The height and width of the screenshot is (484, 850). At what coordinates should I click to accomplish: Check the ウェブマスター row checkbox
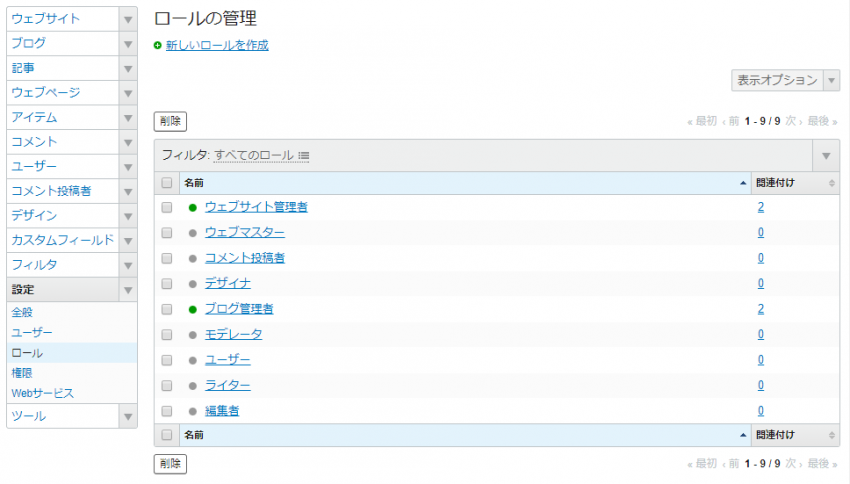click(x=167, y=233)
